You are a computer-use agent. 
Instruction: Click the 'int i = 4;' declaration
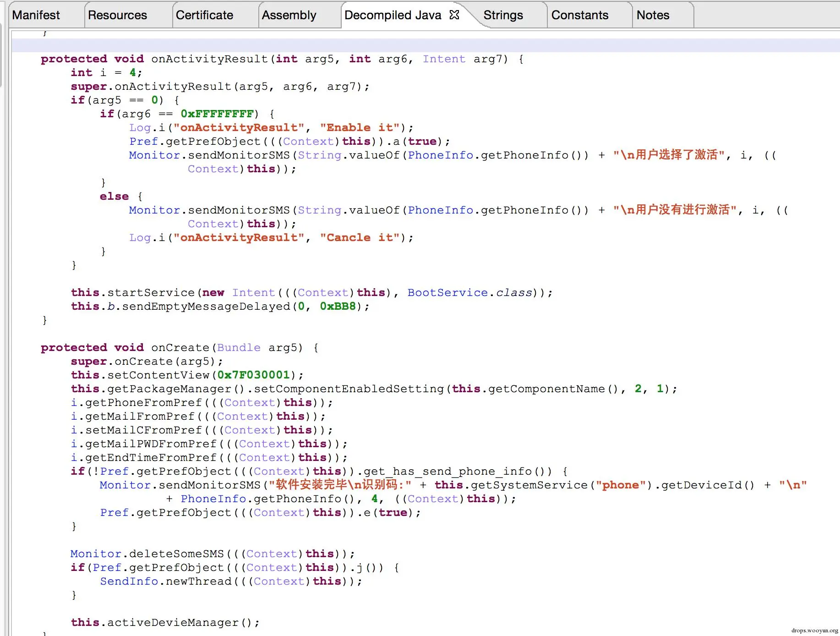[x=107, y=73]
